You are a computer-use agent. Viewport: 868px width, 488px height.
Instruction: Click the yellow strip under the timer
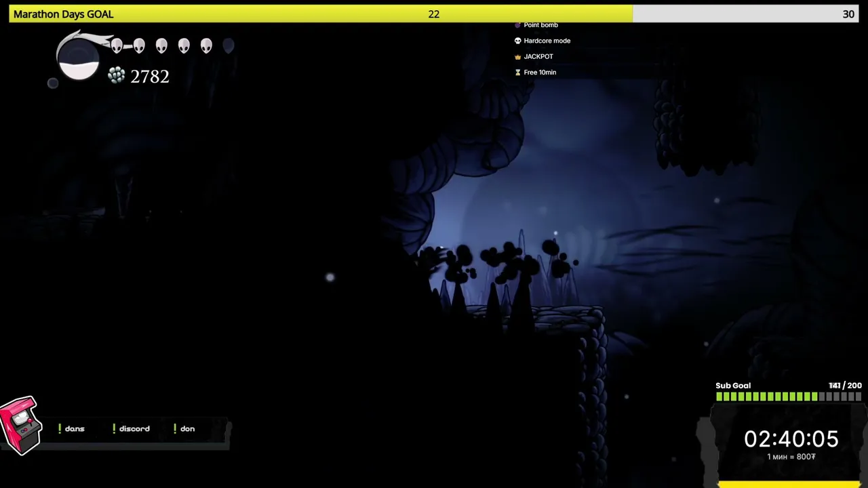tap(789, 484)
